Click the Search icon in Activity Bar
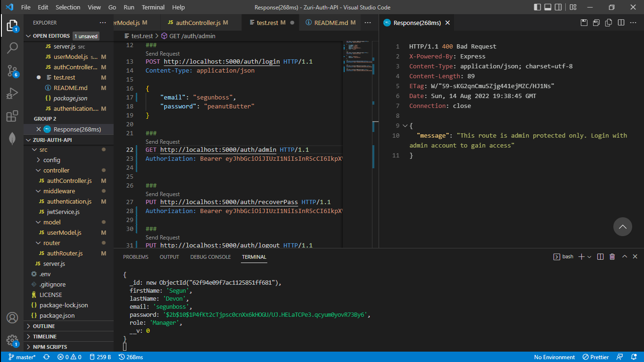This screenshot has height=362, width=644. pos(12,48)
